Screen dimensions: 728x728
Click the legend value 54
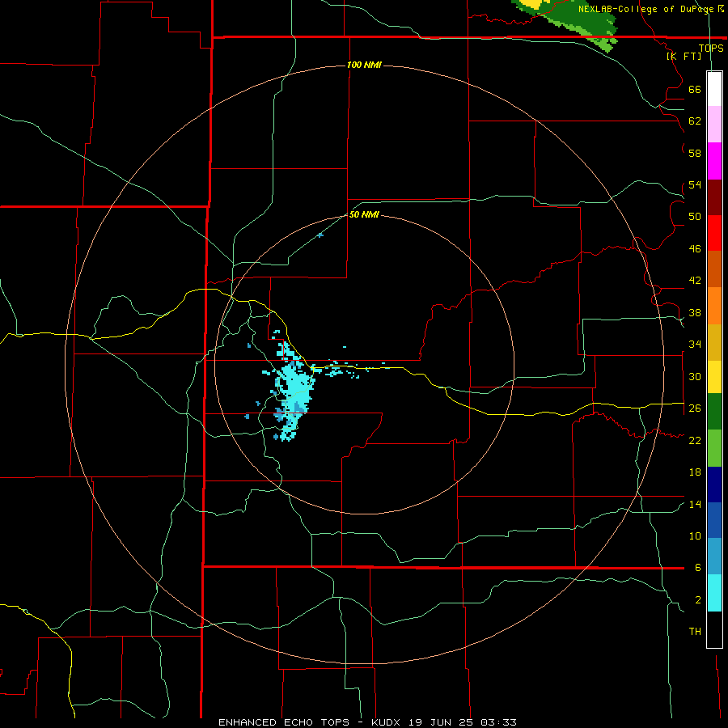(x=695, y=184)
